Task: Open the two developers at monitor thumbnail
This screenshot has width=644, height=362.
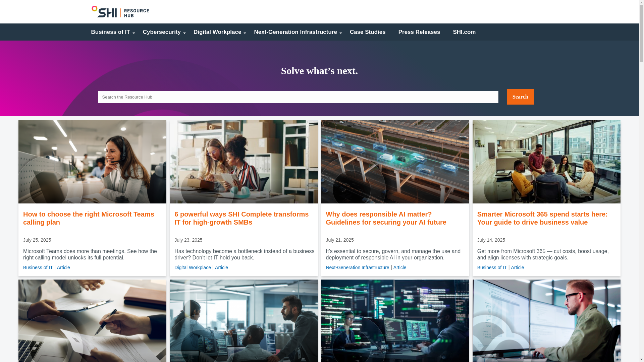Action: click(244, 321)
